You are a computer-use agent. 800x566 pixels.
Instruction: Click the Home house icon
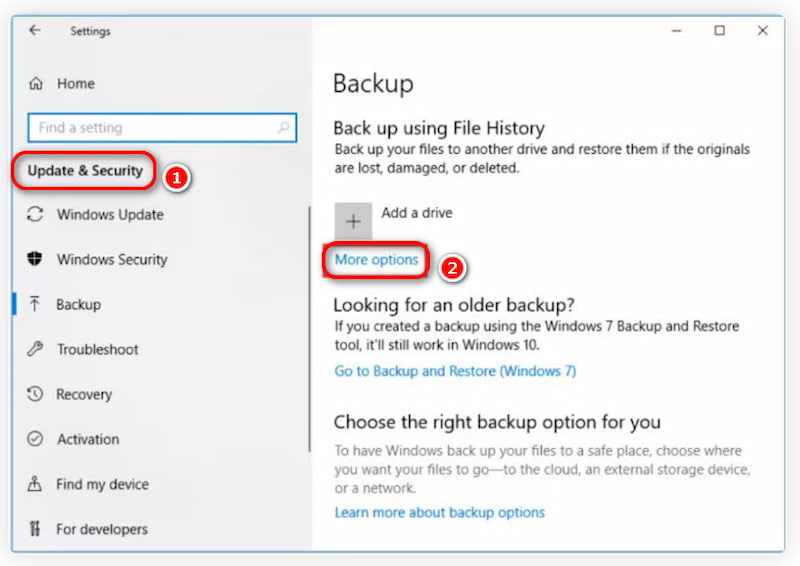pos(37,84)
